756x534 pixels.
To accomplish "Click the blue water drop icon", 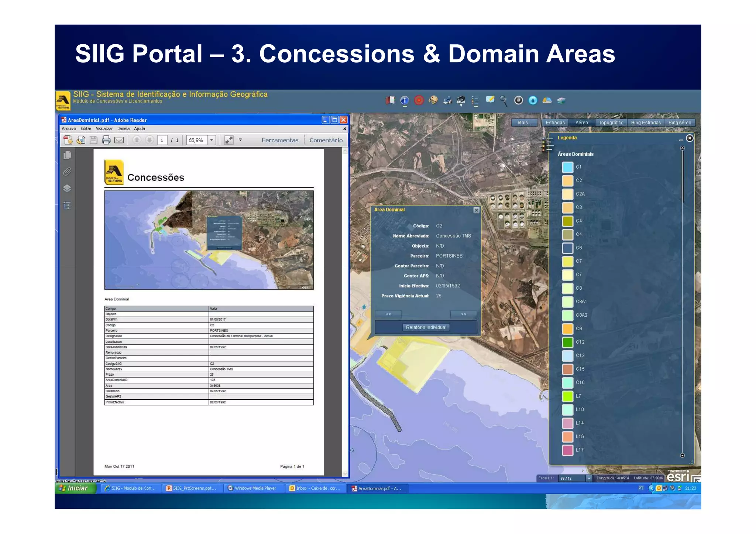I will (x=533, y=100).
